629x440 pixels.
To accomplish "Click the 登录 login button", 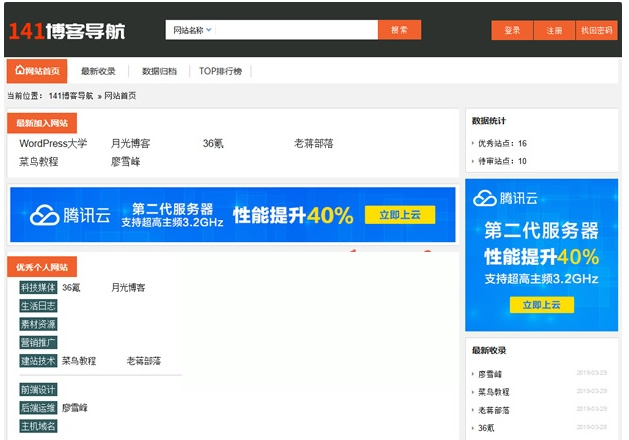I will pos(512,30).
